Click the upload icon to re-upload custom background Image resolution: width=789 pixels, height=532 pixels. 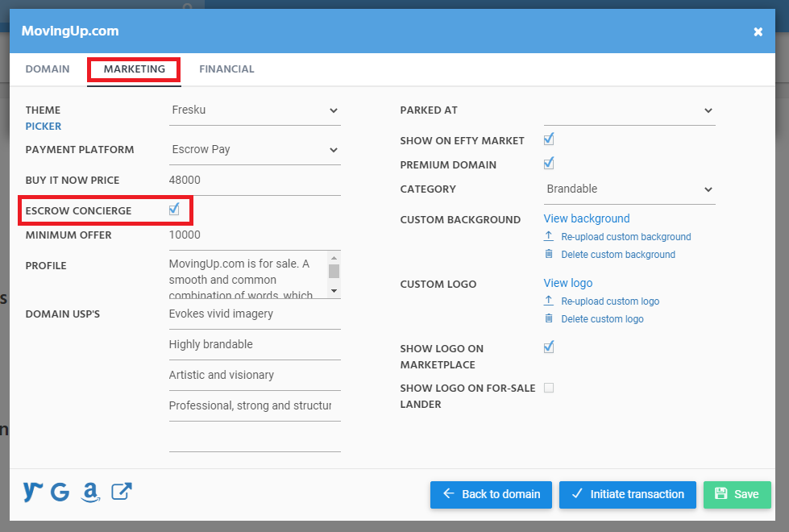[549, 236]
